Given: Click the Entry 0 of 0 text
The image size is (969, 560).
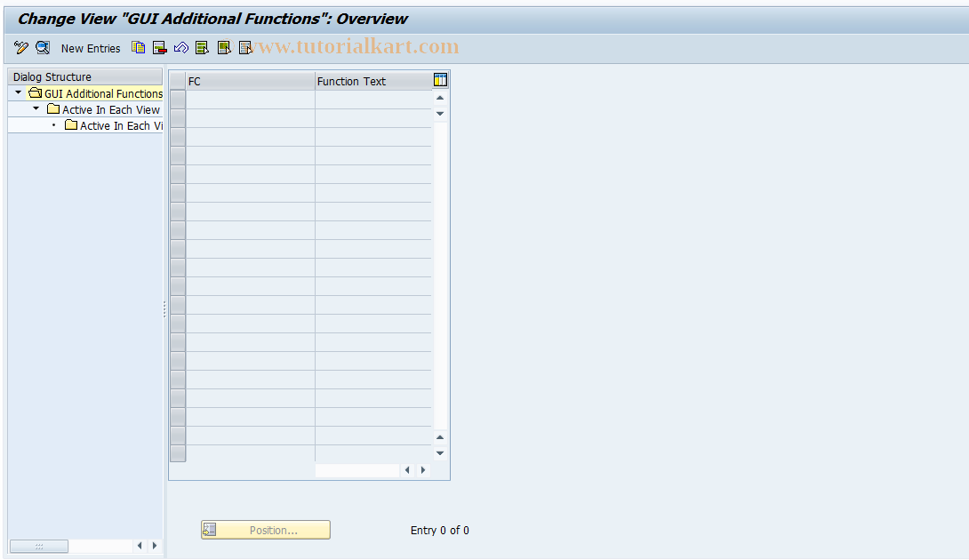Looking at the screenshot, I should point(440,531).
